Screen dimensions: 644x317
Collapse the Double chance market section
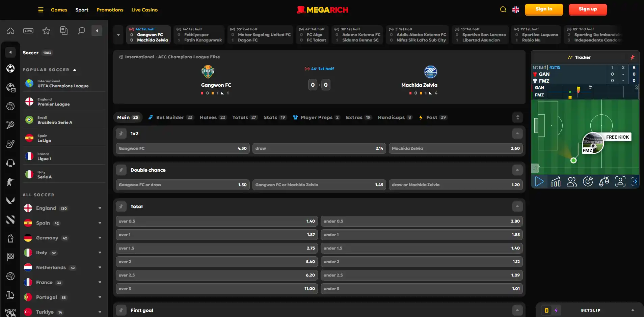pos(517,170)
